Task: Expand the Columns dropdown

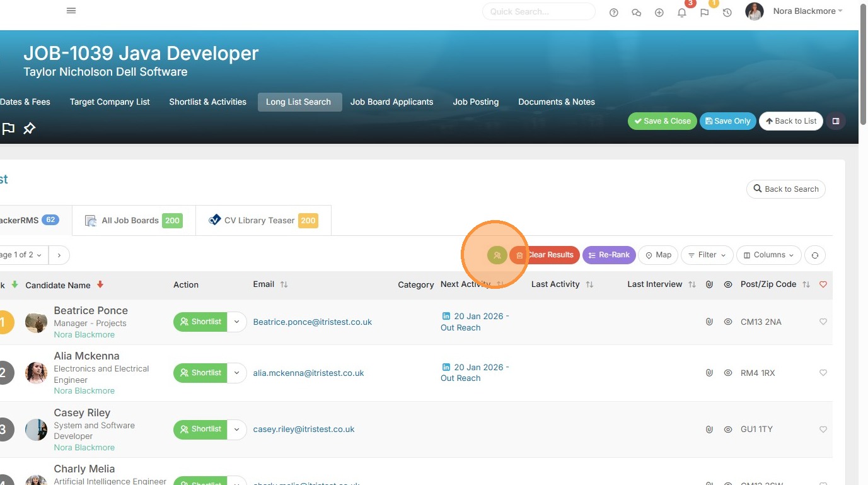Action: coord(769,255)
